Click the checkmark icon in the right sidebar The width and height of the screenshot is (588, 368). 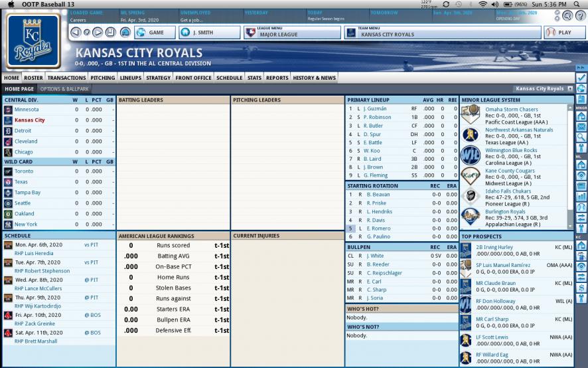click(581, 78)
